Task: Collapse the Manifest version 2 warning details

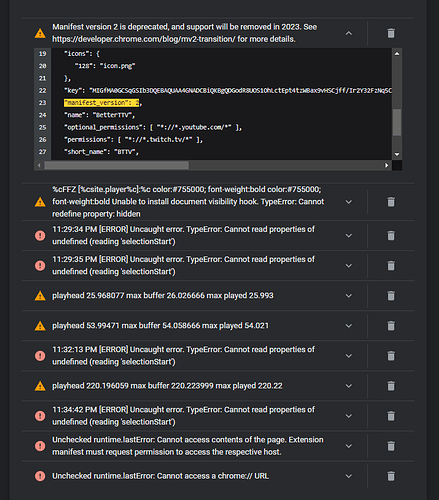Action: click(349, 33)
